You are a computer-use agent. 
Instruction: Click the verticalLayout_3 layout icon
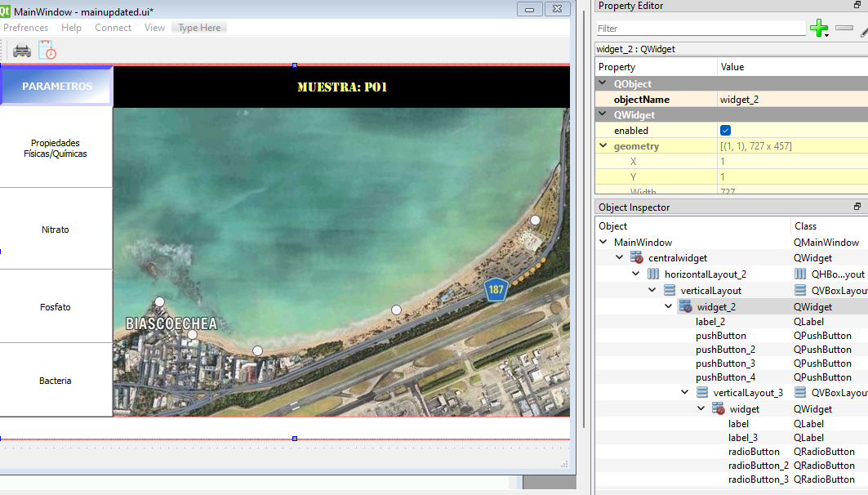pos(702,393)
